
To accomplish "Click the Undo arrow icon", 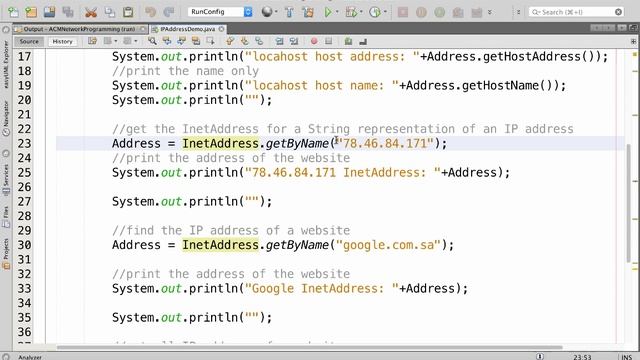I will [x=150, y=12].
